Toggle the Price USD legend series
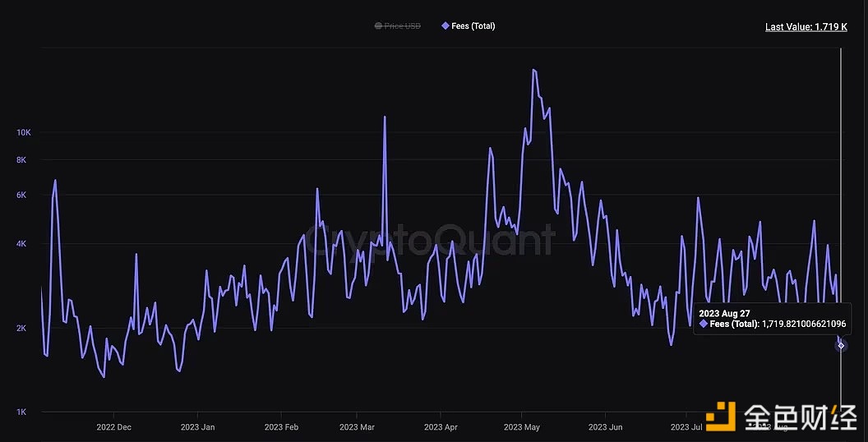Viewport: 868px width, 442px height. coord(398,26)
